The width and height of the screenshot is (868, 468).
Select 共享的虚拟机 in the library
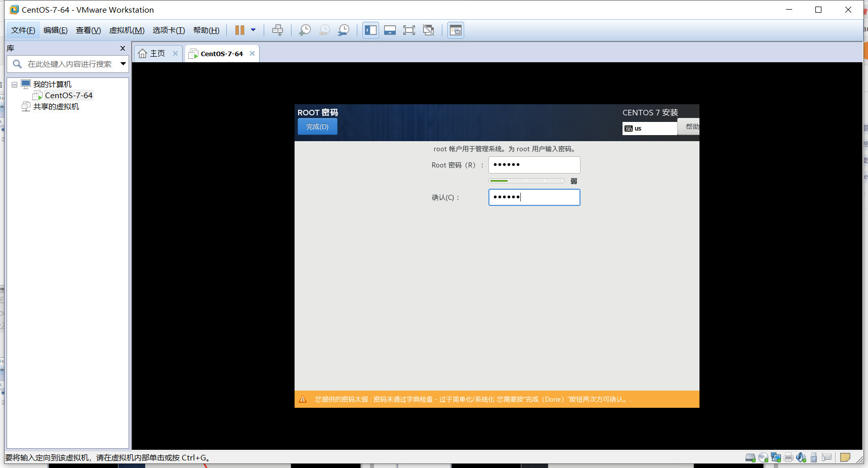coord(56,107)
